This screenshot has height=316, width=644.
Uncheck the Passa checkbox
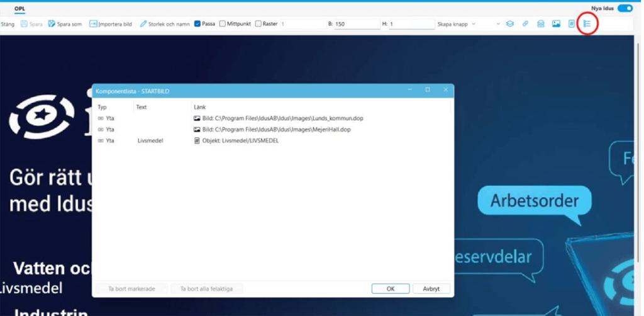point(197,24)
